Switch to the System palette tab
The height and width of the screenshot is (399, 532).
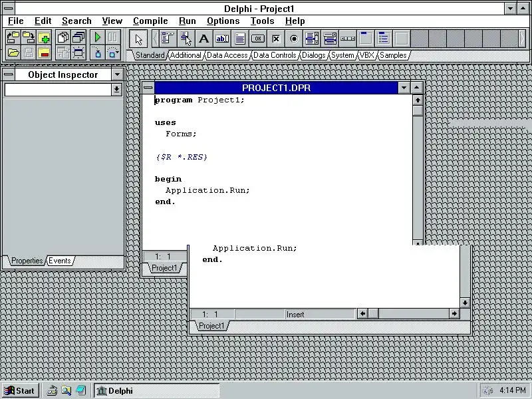[342, 55]
